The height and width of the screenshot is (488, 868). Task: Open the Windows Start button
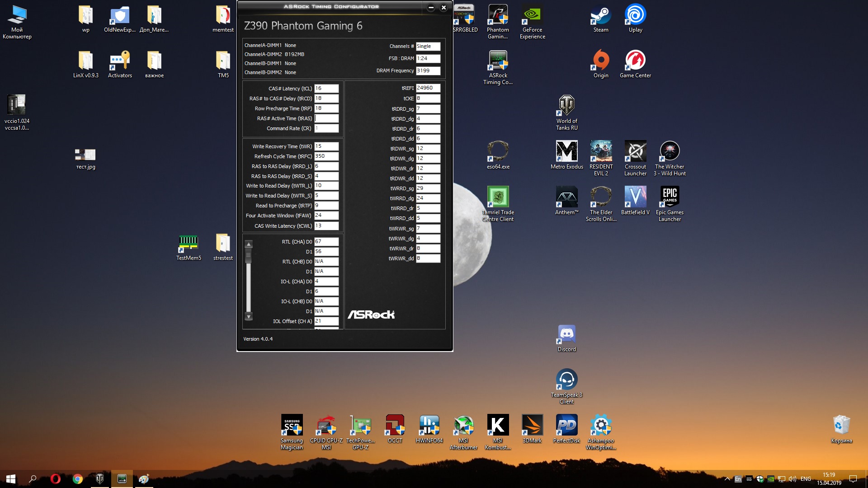pyautogui.click(x=11, y=479)
